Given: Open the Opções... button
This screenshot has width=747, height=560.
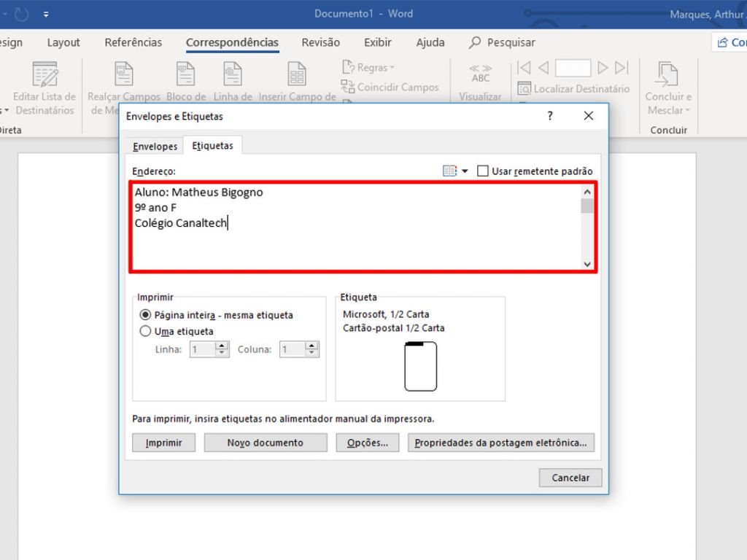Looking at the screenshot, I should [368, 443].
